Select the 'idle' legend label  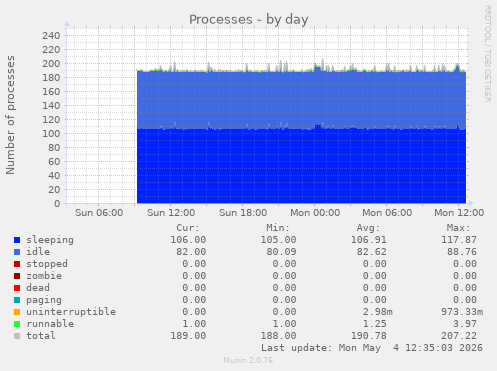[x=38, y=252]
